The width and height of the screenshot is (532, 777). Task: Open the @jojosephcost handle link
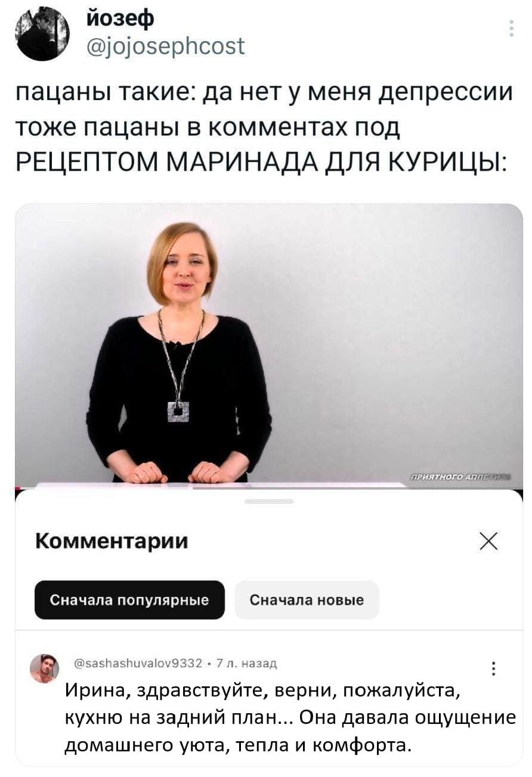[166, 45]
